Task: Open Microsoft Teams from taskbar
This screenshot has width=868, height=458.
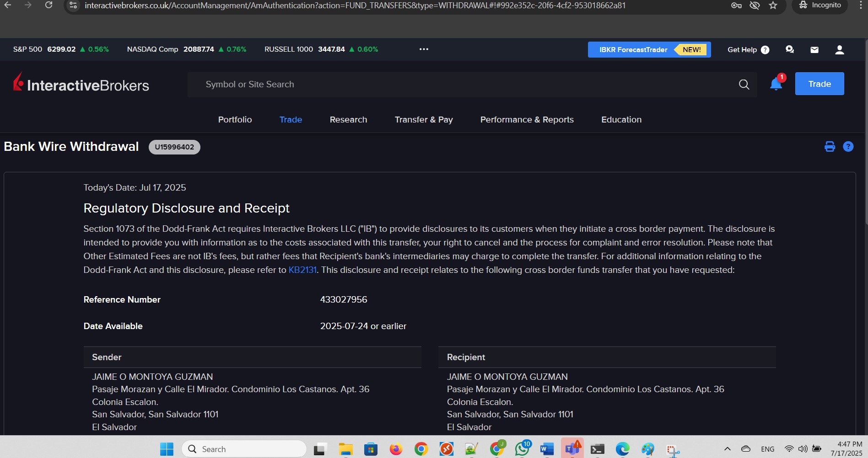Action: tap(572, 449)
